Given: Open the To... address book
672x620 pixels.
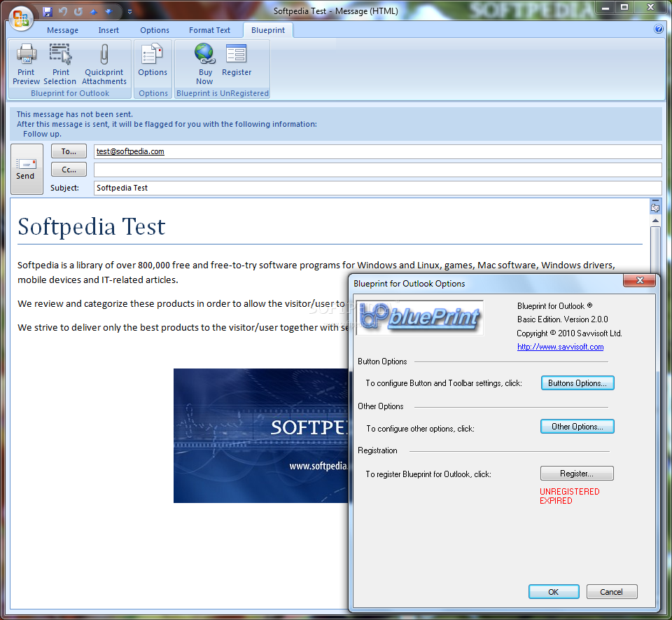Looking at the screenshot, I should tap(69, 151).
